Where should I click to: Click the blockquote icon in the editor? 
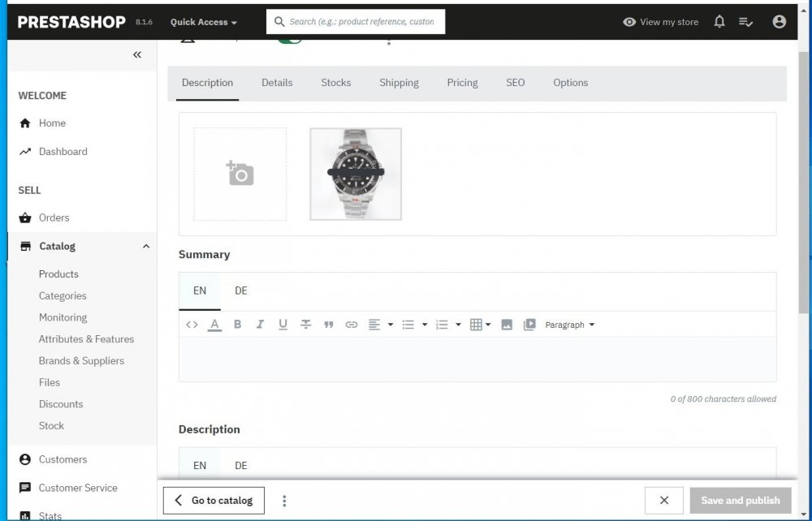pos(328,325)
